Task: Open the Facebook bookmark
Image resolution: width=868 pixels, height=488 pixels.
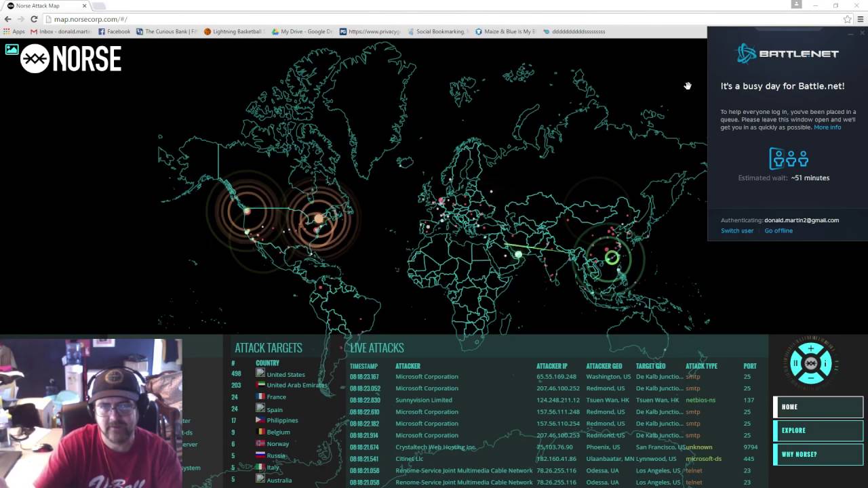Action: click(x=114, y=31)
